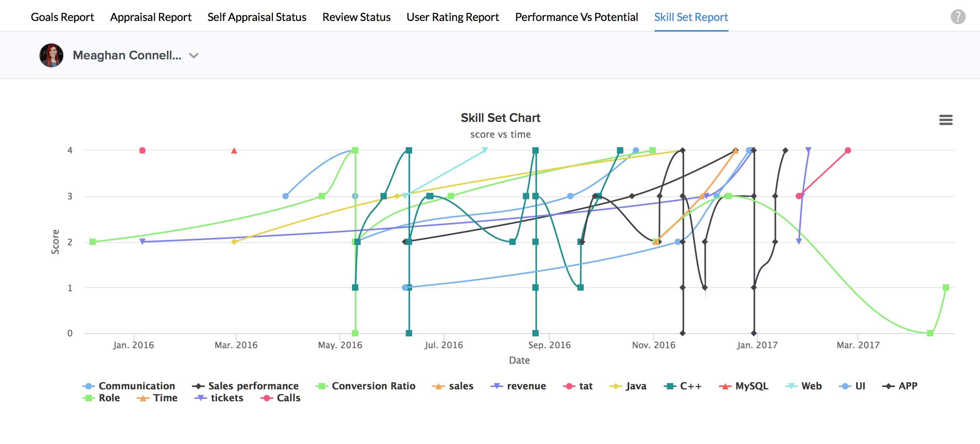Expand the employee selector dropdown arrow
This screenshot has width=980, height=444.
[193, 56]
